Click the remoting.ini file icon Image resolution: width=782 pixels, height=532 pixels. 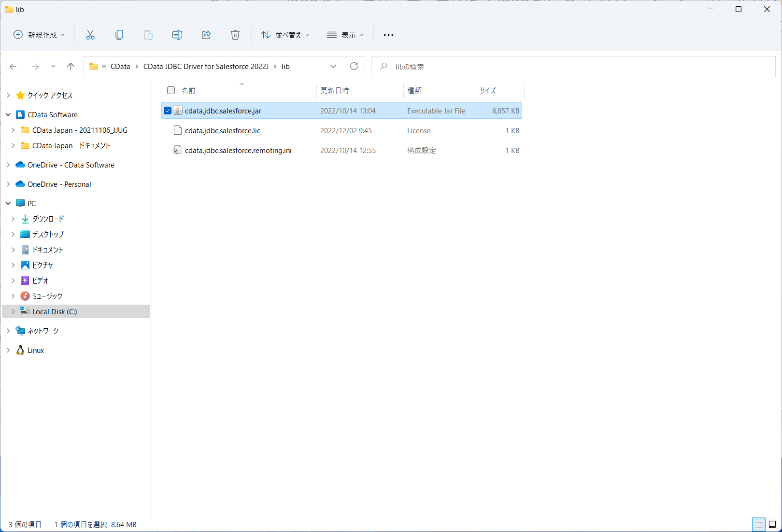178,150
